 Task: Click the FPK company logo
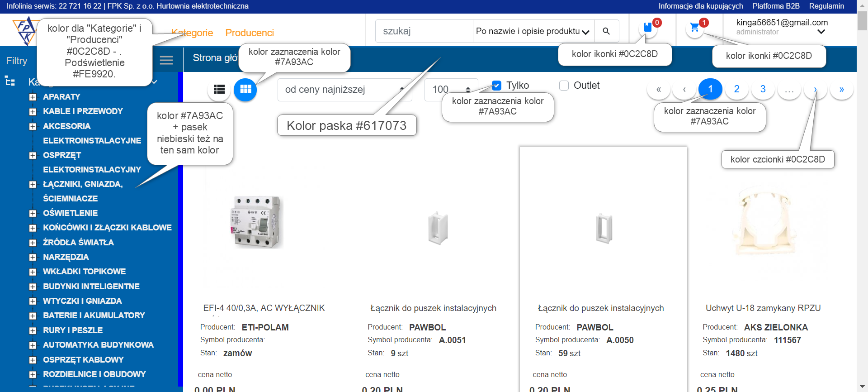point(25,31)
